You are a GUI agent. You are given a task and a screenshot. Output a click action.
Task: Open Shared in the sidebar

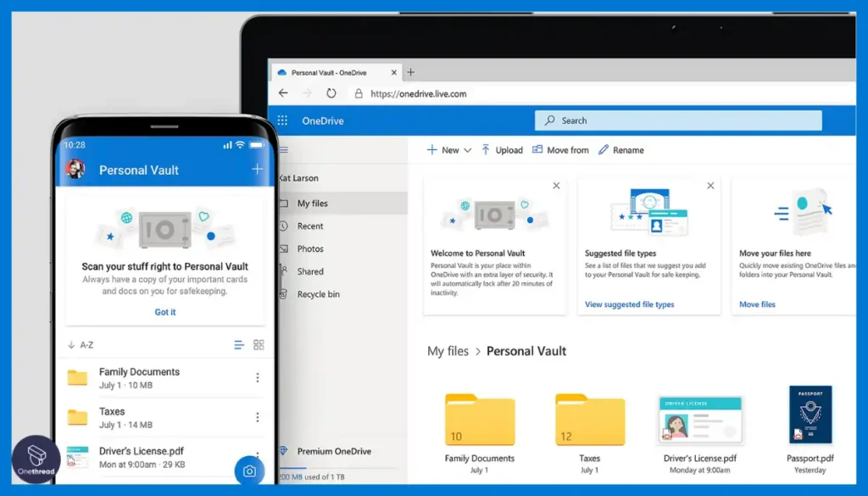[x=342, y=271]
